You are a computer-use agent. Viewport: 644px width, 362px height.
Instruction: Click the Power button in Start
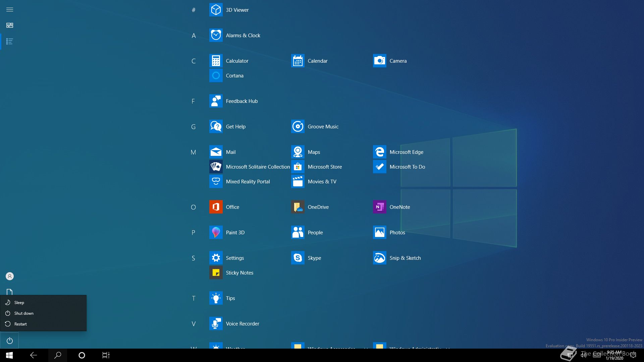click(9, 341)
